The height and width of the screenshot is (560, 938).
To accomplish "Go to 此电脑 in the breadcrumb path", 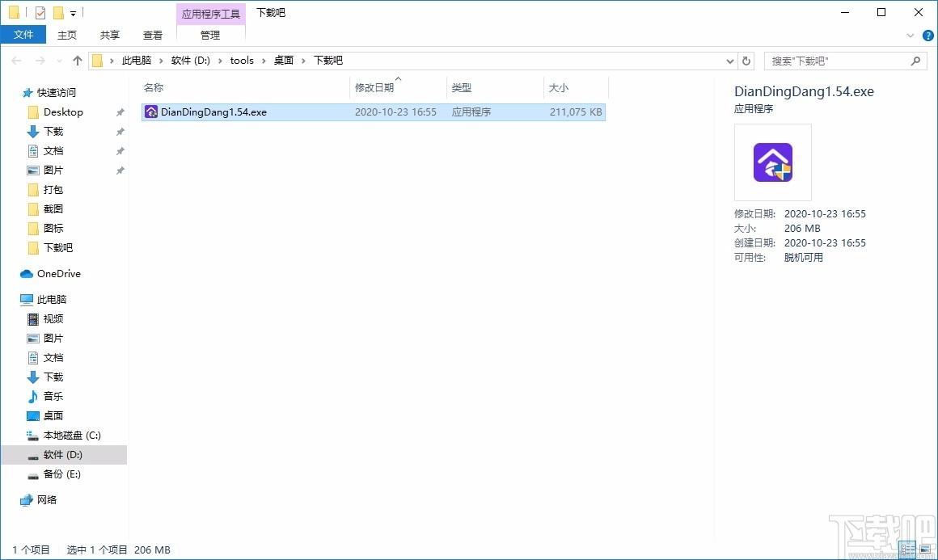I will (137, 61).
